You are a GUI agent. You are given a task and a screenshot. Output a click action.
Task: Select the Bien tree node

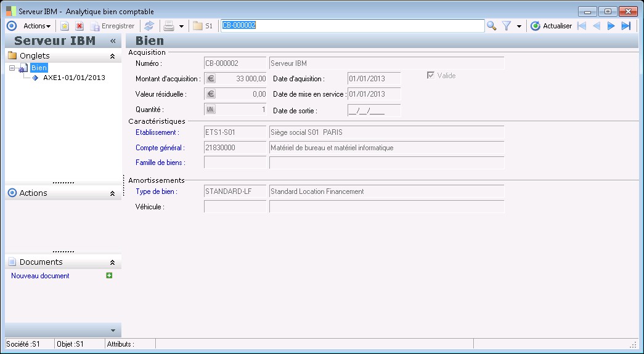coord(39,68)
